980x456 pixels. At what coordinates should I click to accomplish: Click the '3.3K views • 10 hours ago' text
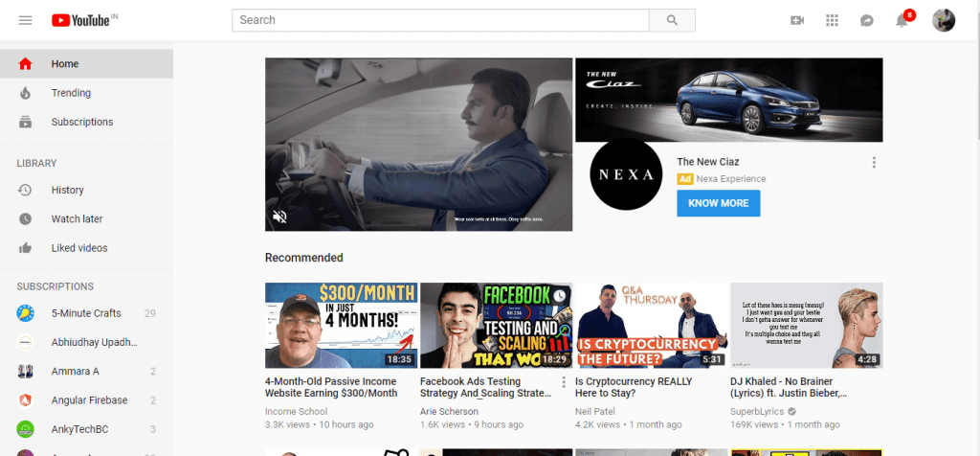[320, 424]
